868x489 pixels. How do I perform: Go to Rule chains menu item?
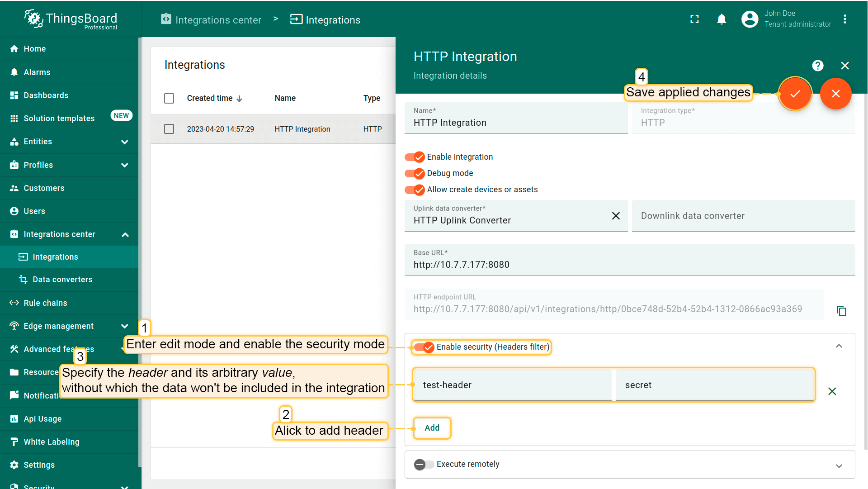click(x=45, y=303)
